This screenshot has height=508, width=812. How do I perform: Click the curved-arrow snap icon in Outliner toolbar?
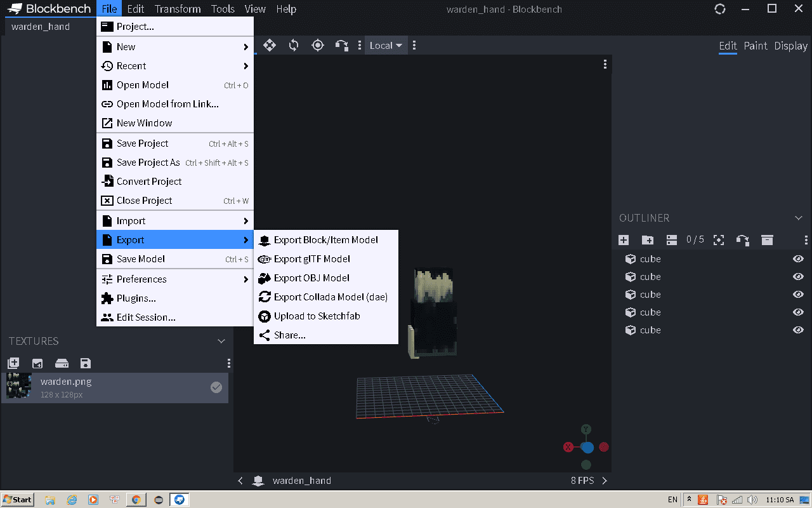point(743,240)
